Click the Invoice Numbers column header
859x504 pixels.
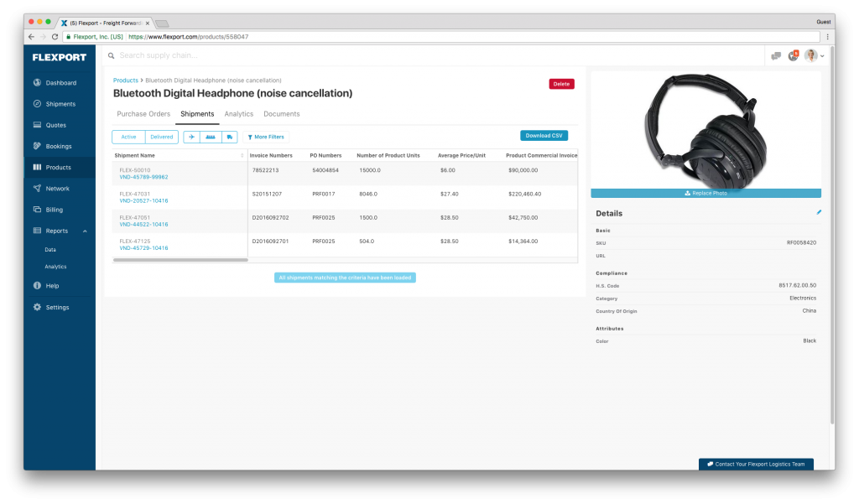point(271,156)
